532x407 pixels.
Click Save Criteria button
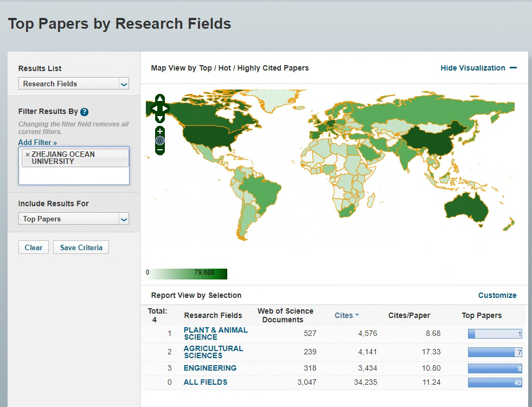(x=81, y=247)
